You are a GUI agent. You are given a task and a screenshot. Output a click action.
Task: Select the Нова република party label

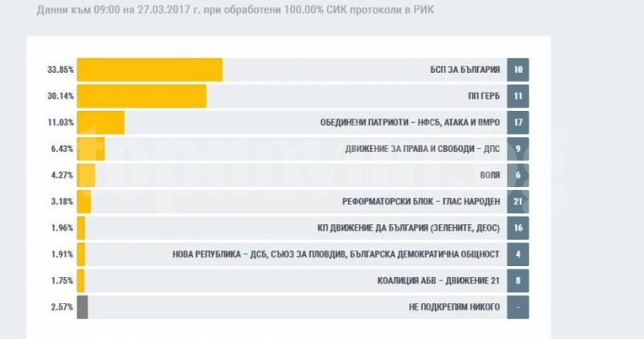click(336, 254)
